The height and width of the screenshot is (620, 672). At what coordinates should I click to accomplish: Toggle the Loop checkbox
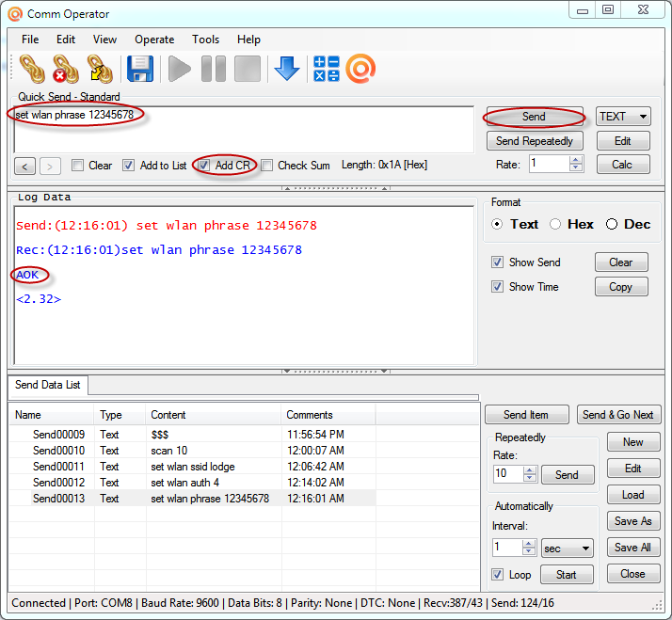[x=497, y=574]
